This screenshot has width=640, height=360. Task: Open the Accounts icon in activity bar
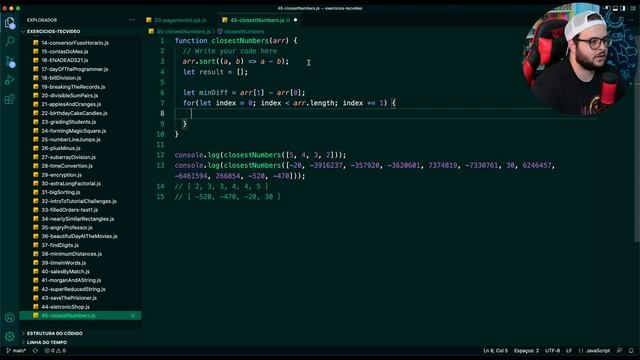click(x=10, y=318)
